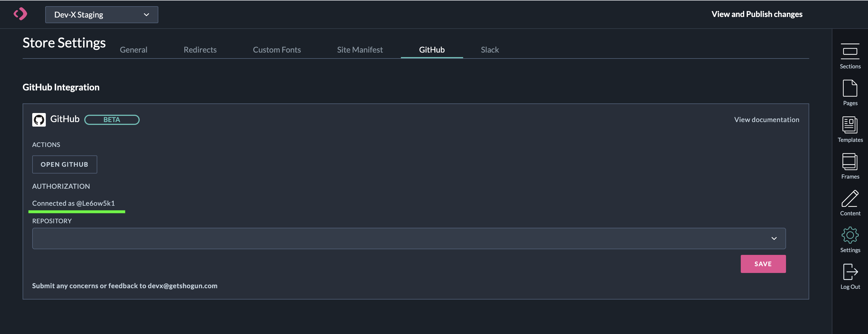Click the GitHub octocat logo
Viewport: 868px width, 334px height.
[39, 120]
